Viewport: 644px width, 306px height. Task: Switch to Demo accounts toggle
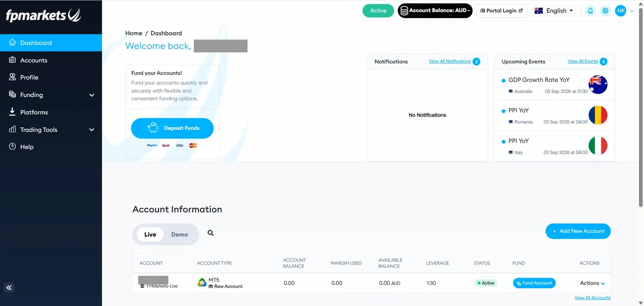pos(179,234)
